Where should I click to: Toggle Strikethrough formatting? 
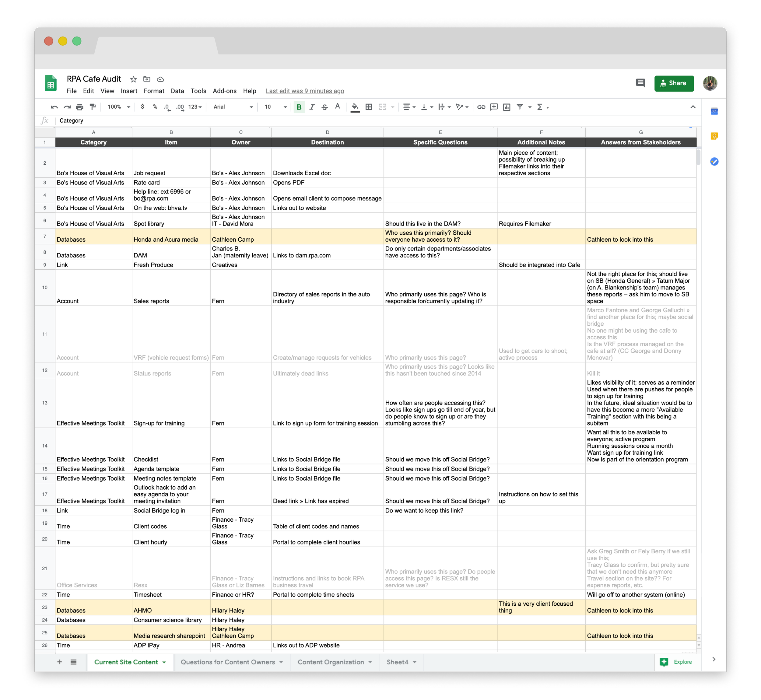(x=324, y=107)
